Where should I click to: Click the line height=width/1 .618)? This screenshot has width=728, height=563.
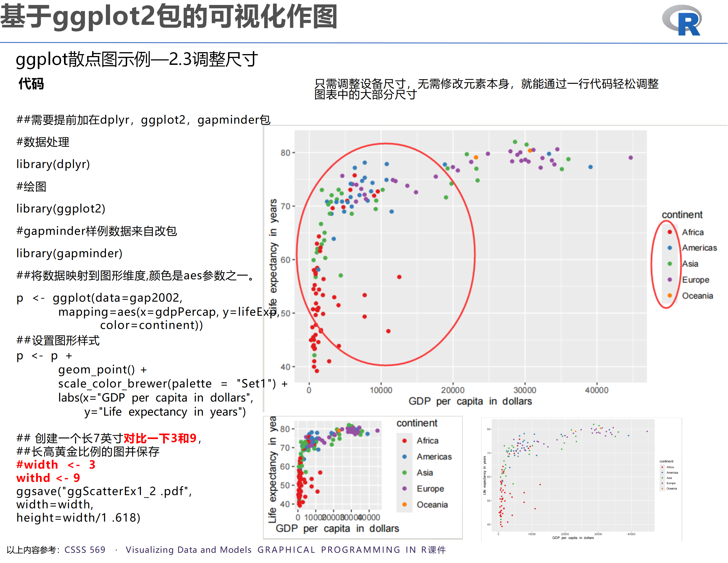[x=78, y=518]
